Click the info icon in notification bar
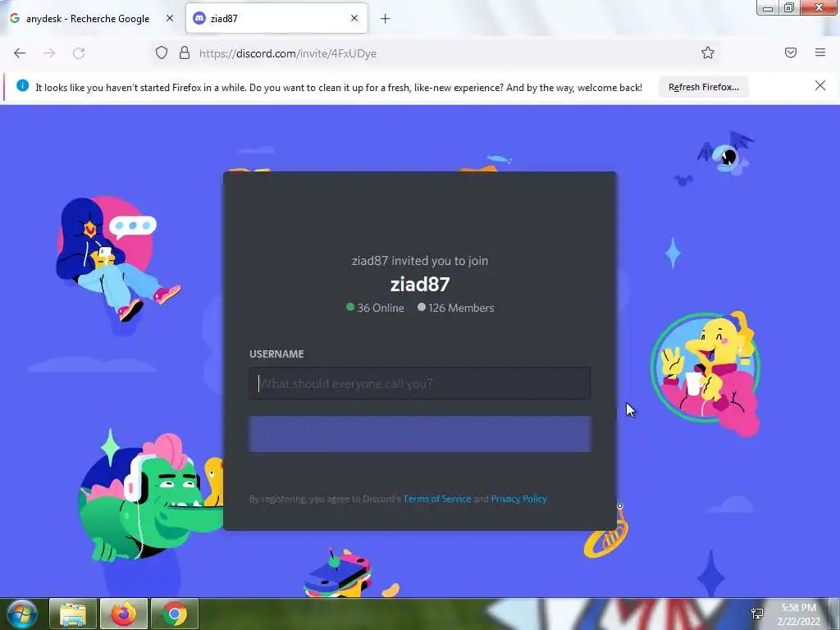The width and height of the screenshot is (840, 630). (22, 85)
